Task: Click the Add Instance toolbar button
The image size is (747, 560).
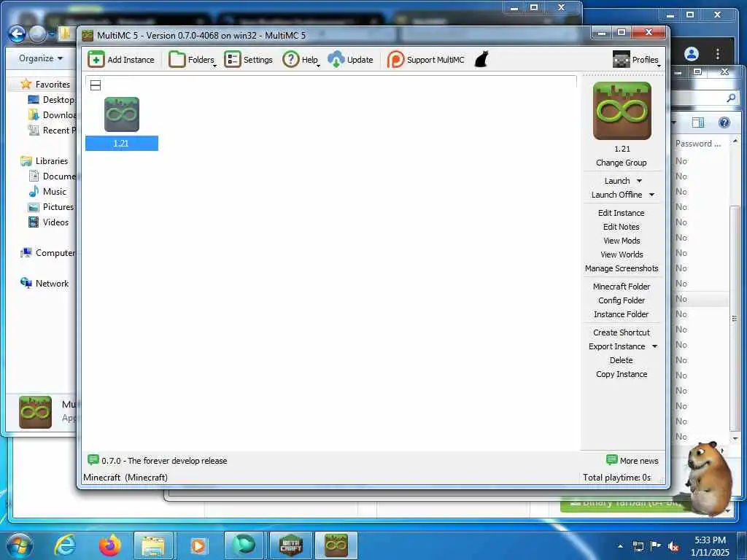Action: pyautogui.click(x=122, y=60)
